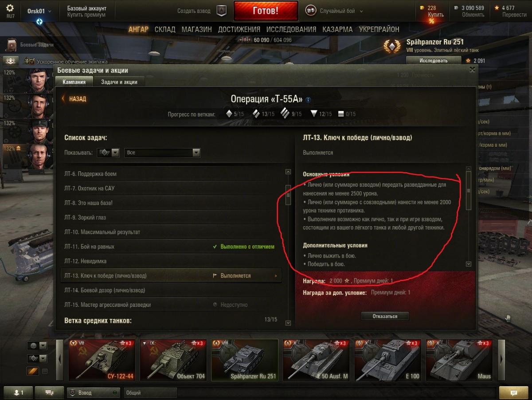Open the notifications icon at bottom right

(514, 392)
